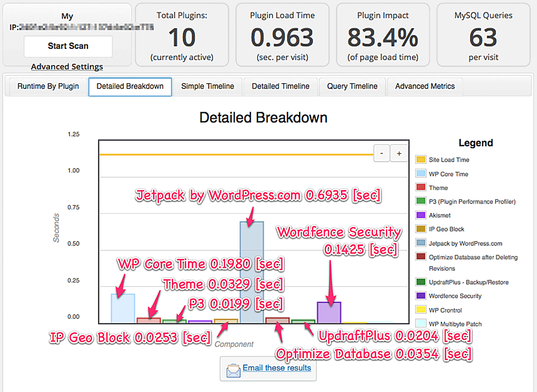The height and width of the screenshot is (392, 537).
Task: Click the Legend heading
Action: (476, 143)
